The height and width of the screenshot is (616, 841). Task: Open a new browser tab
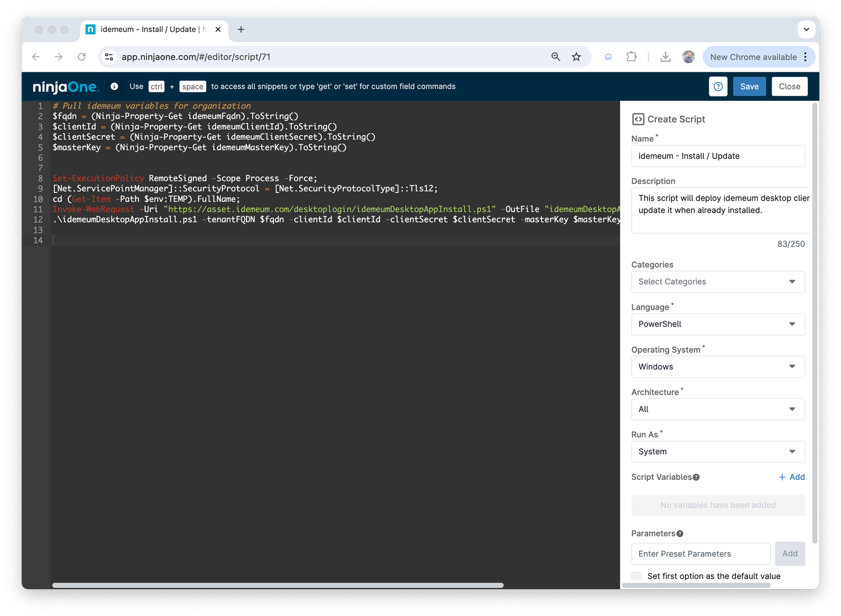point(241,29)
